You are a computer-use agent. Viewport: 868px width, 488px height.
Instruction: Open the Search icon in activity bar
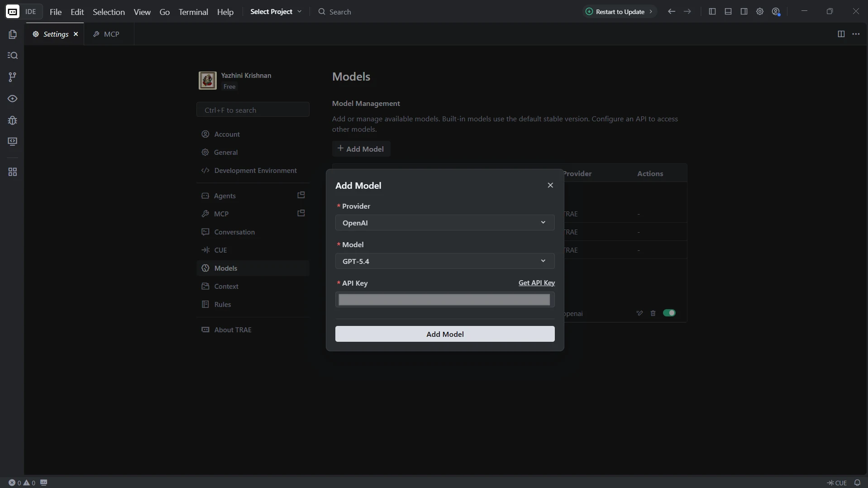[x=12, y=56]
